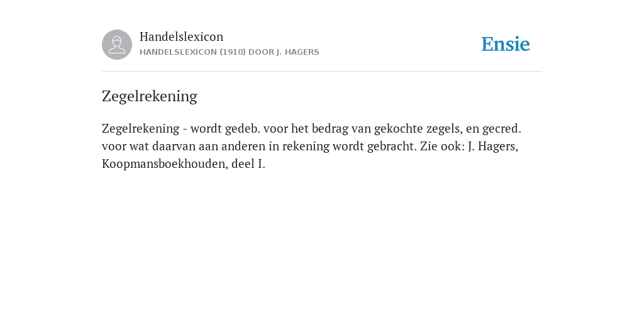Click the Handelslexicon (1910) door J. Hagers subtitle
This screenshot has width=644, height=322.
click(x=229, y=52)
